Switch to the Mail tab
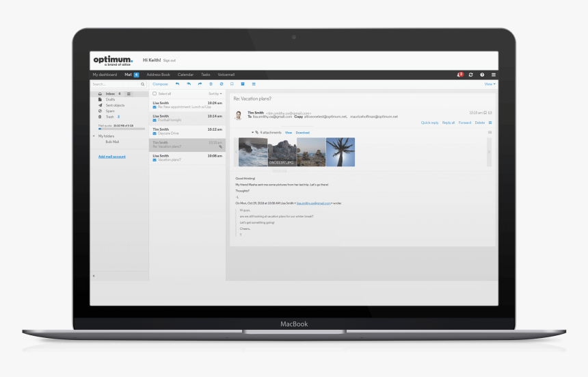This screenshot has width=588, height=377. [132, 75]
